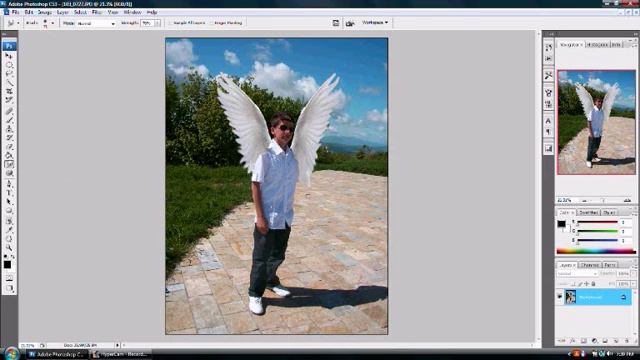This screenshot has width=640, height=360.
Task: Enable the Finger Painting checkbox
Action: click(211, 23)
